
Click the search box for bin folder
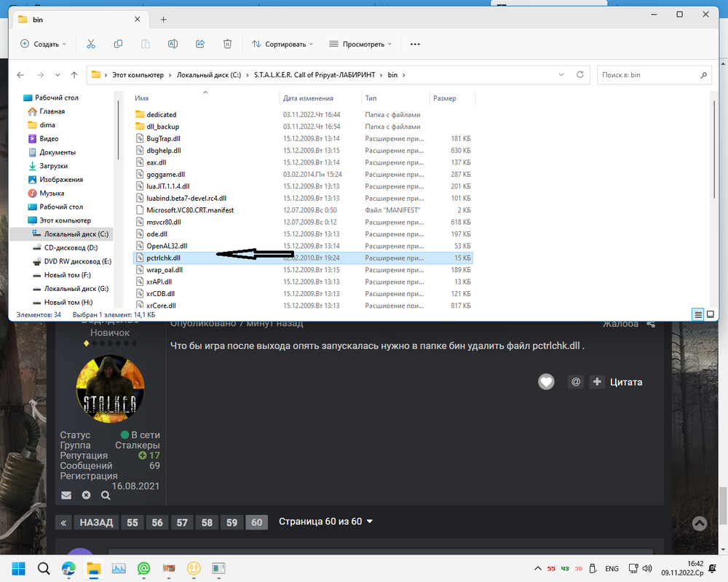(648, 75)
